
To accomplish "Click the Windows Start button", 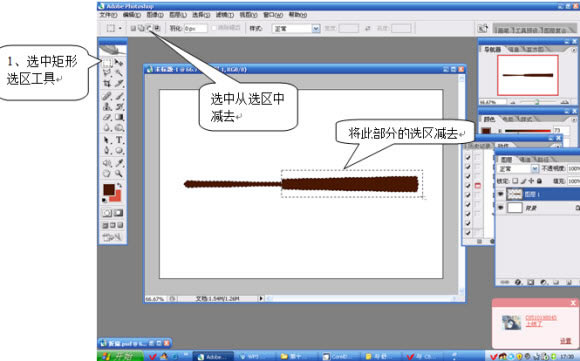I will point(120,356).
